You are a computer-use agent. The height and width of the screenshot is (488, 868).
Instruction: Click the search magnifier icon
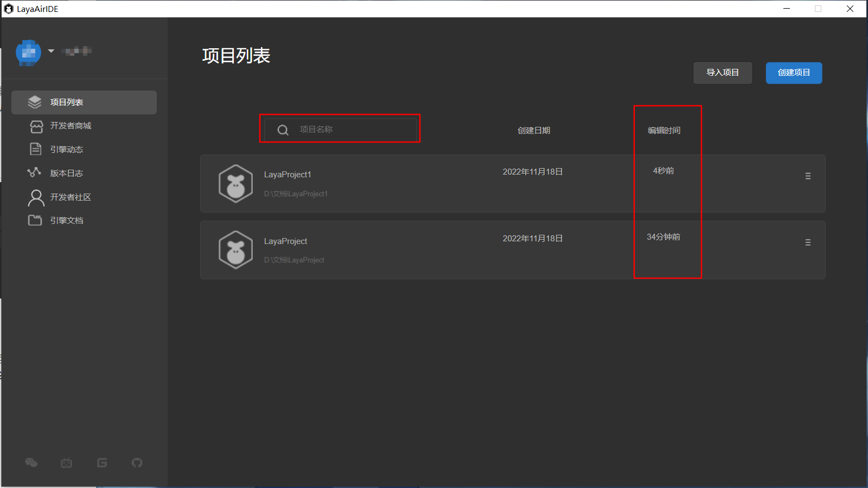click(x=283, y=130)
